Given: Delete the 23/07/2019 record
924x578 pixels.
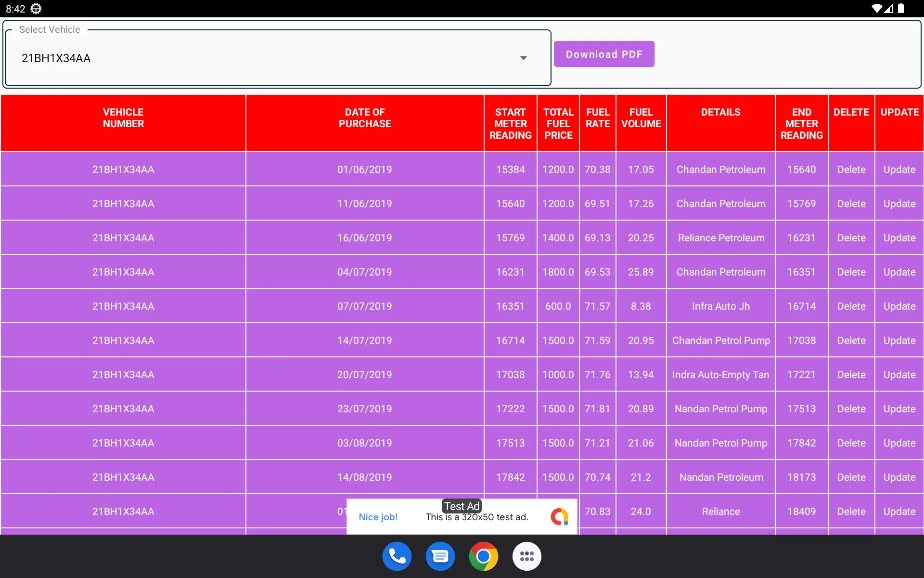Looking at the screenshot, I should [851, 409].
